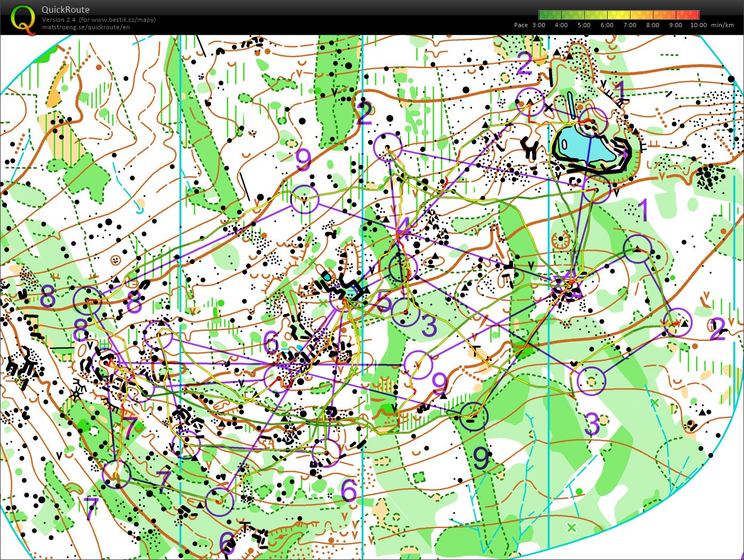The height and width of the screenshot is (560, 744).
Task: Click the black X marker left of the narrow pond
Action: [x=549, y=107]
